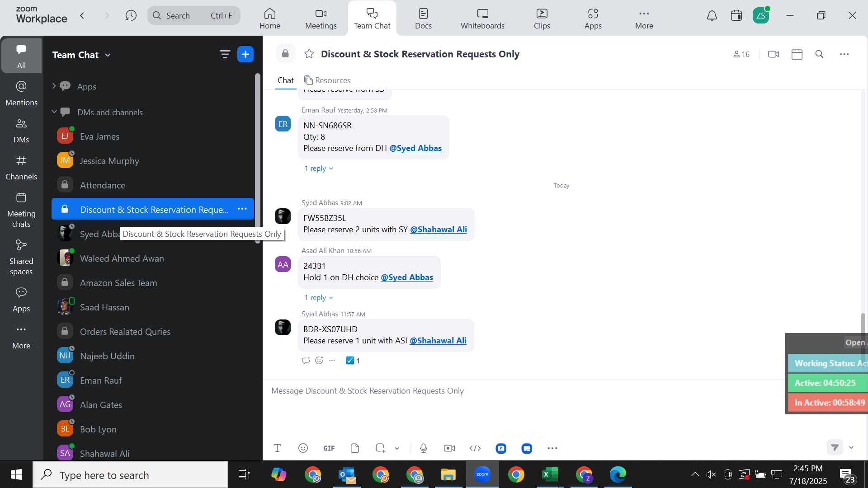Viewport: 868px width, 488px height.
Task: Click the send message button
Action: (835, 447)
